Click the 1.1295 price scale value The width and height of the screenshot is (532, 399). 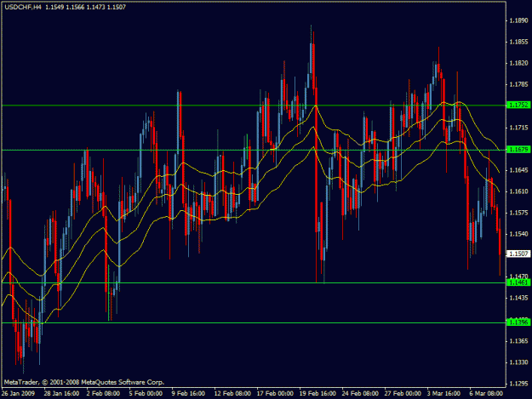(x=518, y=384)
